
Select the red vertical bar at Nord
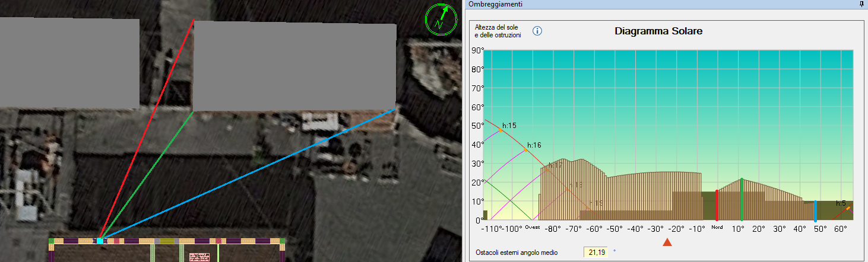(717, 205)
